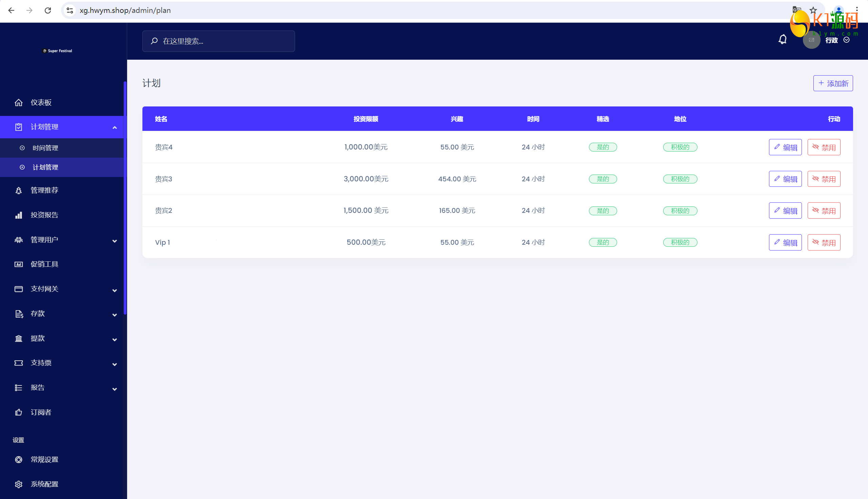Collapse the 计划管理 sidebar section
This screenshot has width=868, height=499.
coord(115,127)
